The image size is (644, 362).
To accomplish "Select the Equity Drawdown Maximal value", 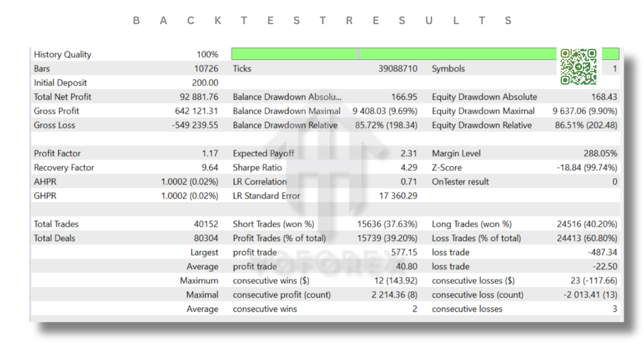I will point(584,111).
